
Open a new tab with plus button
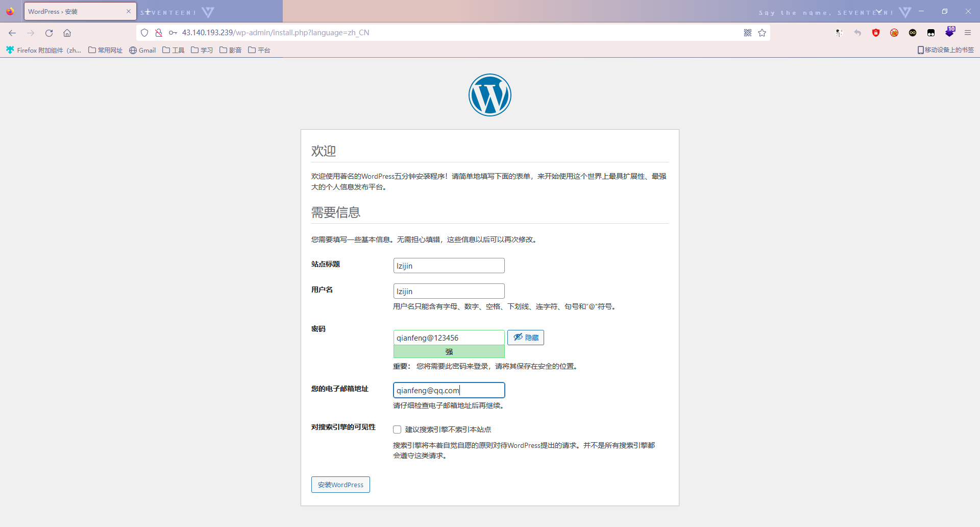click(x=148, y=11)
